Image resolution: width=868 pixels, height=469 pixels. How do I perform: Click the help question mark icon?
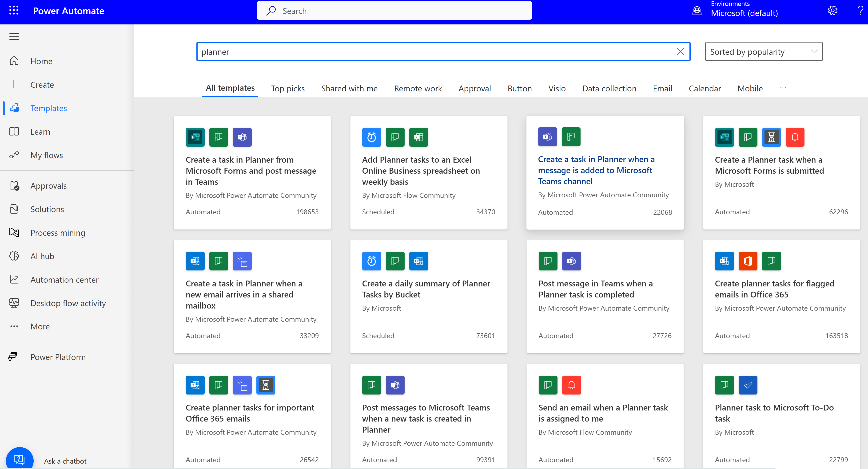pyautogui.click(x=860, y=11)
